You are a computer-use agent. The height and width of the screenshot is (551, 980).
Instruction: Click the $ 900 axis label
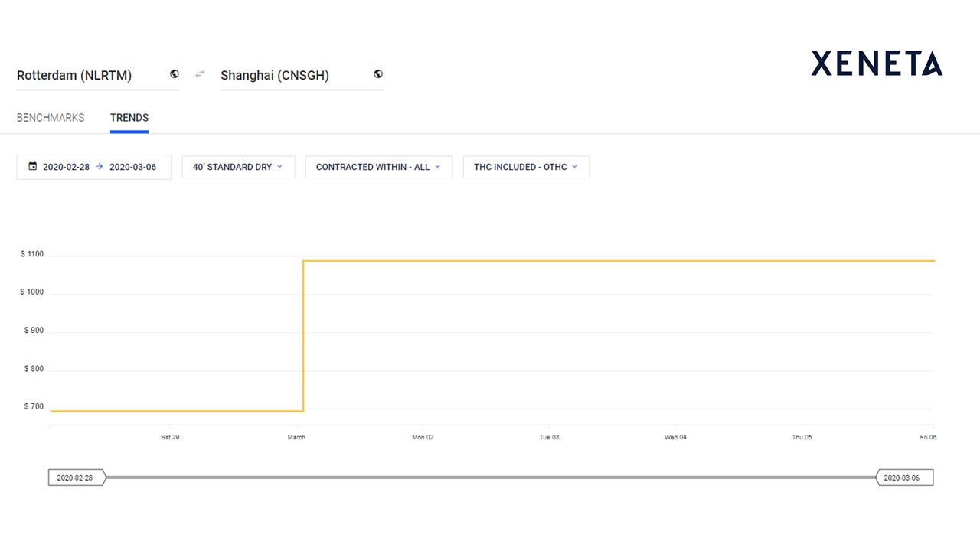click(x=34, y=331)
